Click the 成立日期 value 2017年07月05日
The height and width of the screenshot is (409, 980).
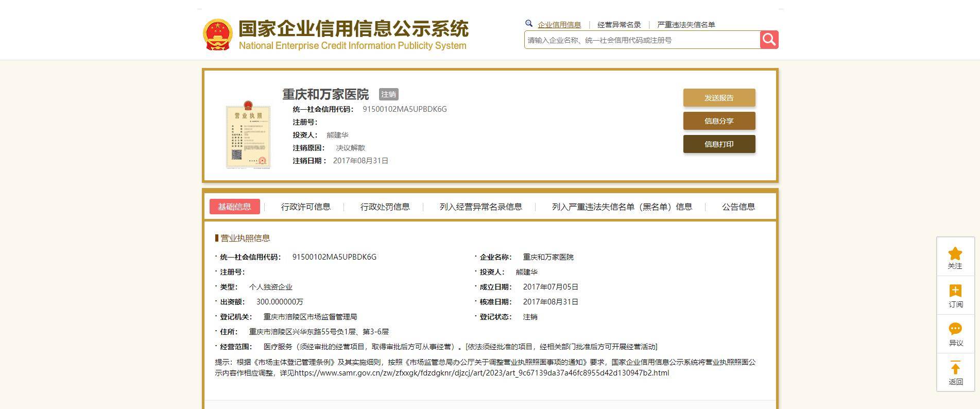click(x=551, y=287)
